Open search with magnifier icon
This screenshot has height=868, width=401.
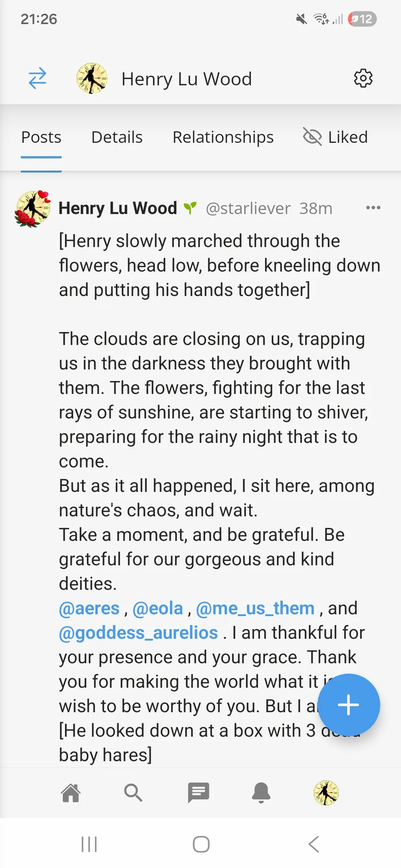point(133,793)
